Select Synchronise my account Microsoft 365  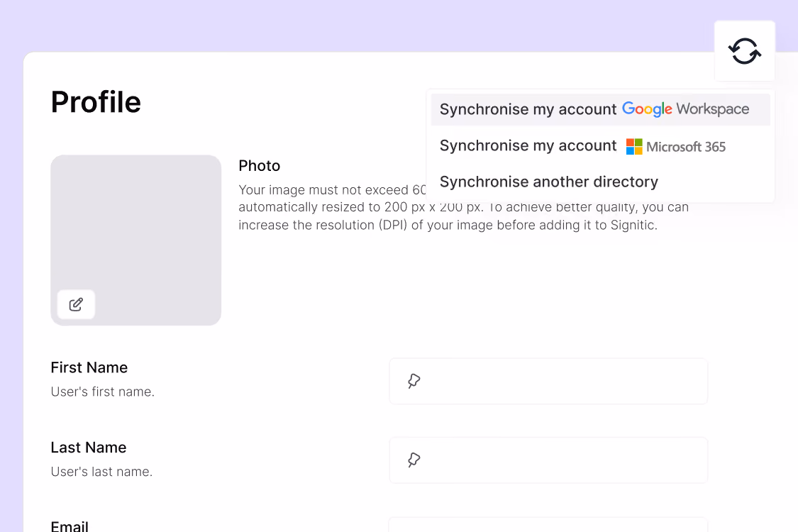(600, 146)
